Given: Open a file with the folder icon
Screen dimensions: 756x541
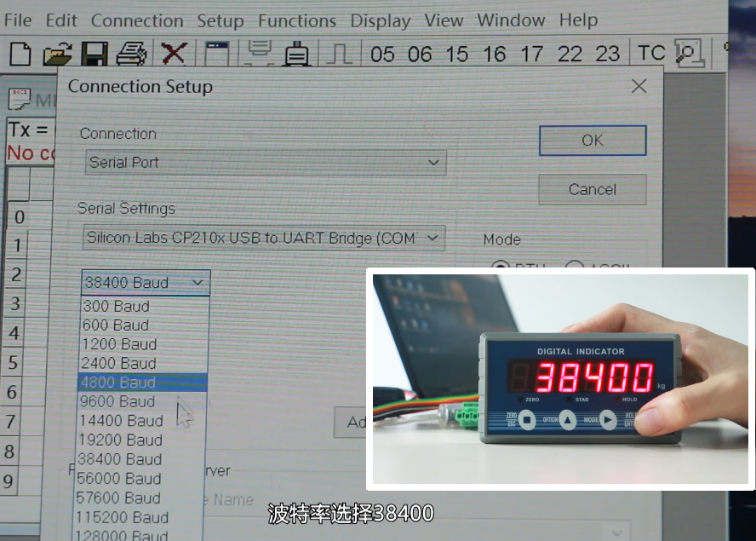Looking at the screenshot, I should point(57,55).
